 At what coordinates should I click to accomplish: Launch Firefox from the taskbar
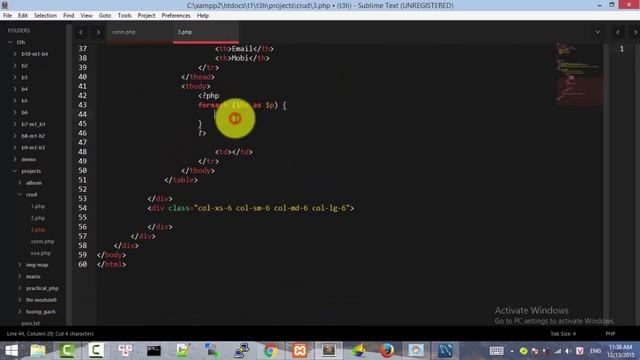tap(387, 351)
